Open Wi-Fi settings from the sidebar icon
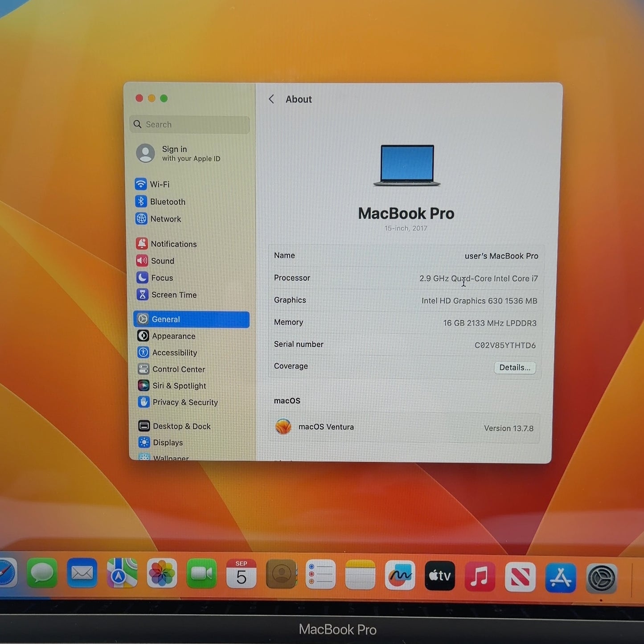Viewport: 644px width, 644px height. click(141, 184)
